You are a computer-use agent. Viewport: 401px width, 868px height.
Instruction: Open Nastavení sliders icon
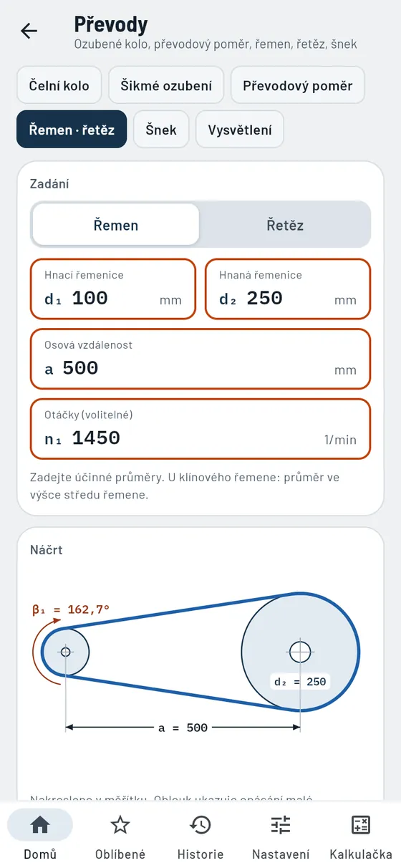click(281, 825)
